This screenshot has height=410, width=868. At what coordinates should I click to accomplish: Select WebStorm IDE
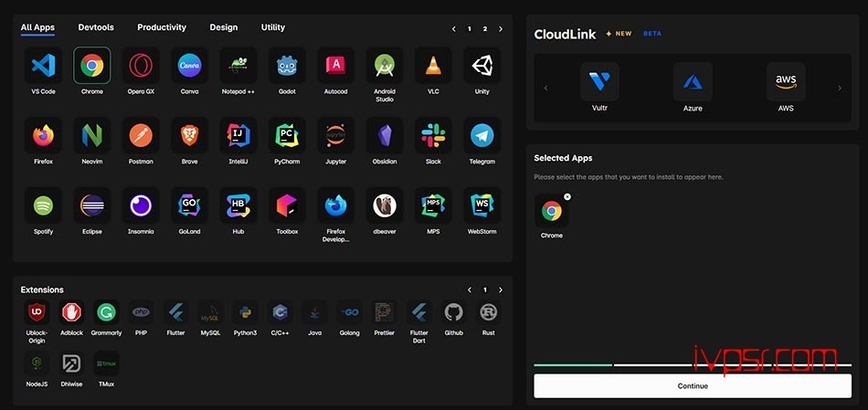[482, 205]
